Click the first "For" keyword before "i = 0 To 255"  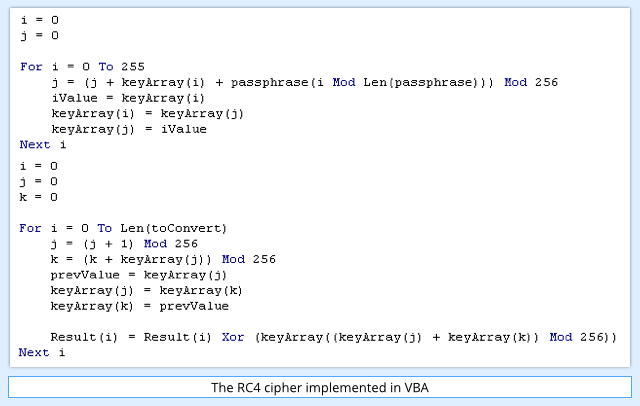pyautogui.click(x=31, y=67)
